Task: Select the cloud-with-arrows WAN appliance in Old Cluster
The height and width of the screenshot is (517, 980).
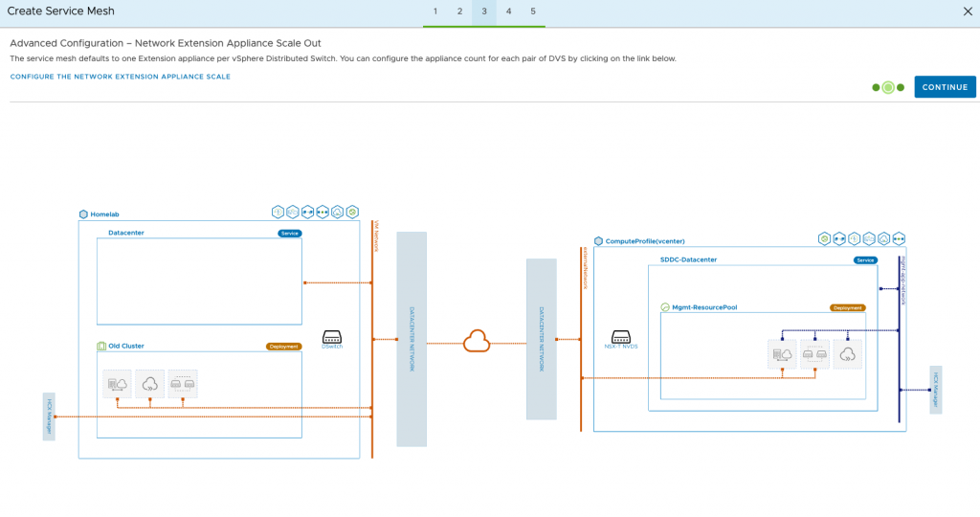Action: pyautogui.click(x=150, y=384)
